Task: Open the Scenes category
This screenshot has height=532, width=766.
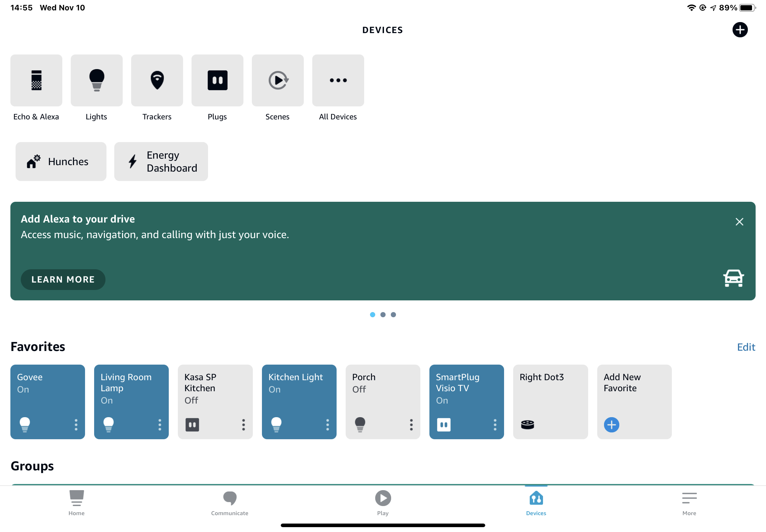Action: click(278, 80)
